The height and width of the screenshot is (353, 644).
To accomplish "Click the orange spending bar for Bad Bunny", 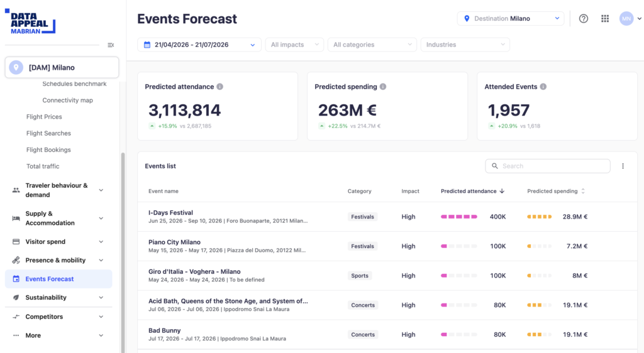I will point(539,335).
